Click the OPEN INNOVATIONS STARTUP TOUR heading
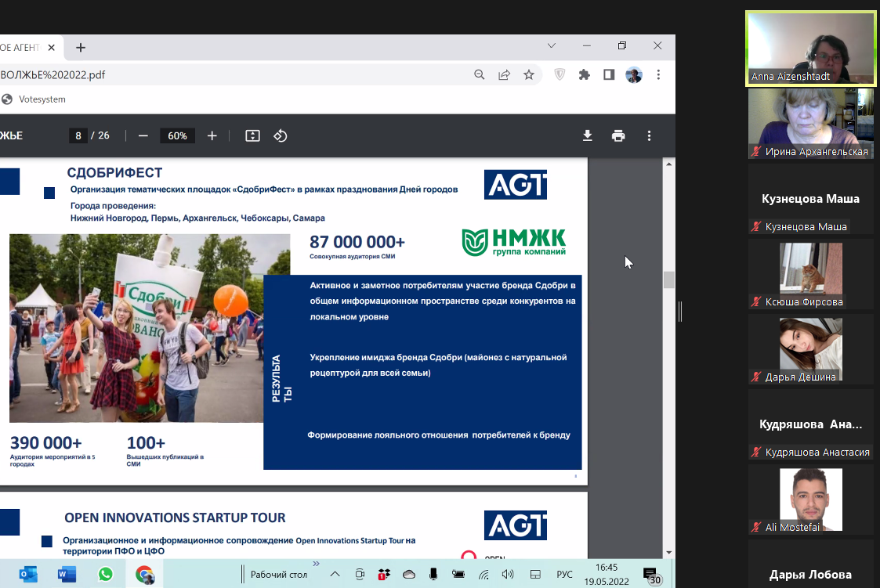Viewport: 880px width, 588px height. click(x=175, y=518)
